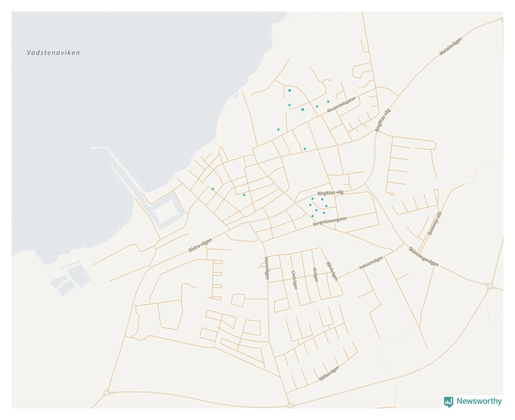Click the westernmost teal dot near the harbor
Viewport: 515px width, 420px height.
[213, 189]
